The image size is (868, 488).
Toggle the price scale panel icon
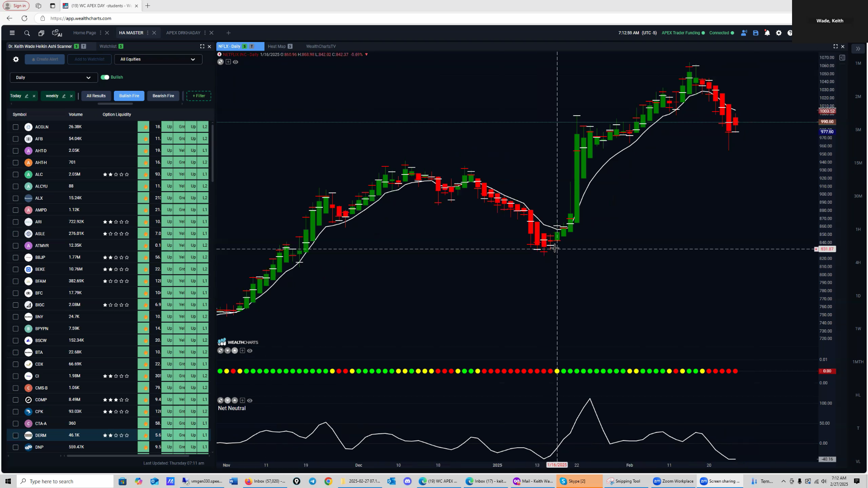tap(842, 58)
